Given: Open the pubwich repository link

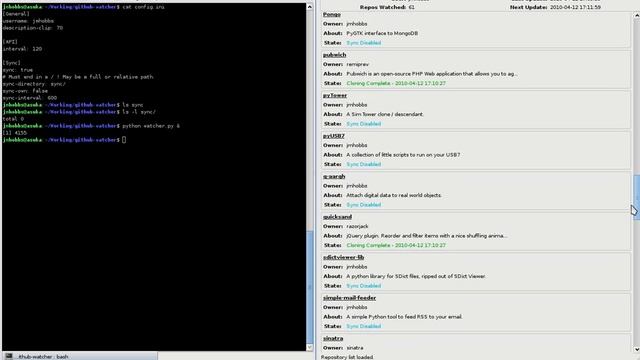Looking at the screenshot, I should 334,55.
